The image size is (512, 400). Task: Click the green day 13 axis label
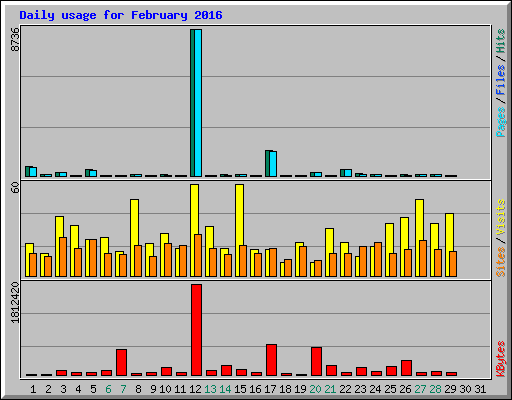(x=210, y=389)
